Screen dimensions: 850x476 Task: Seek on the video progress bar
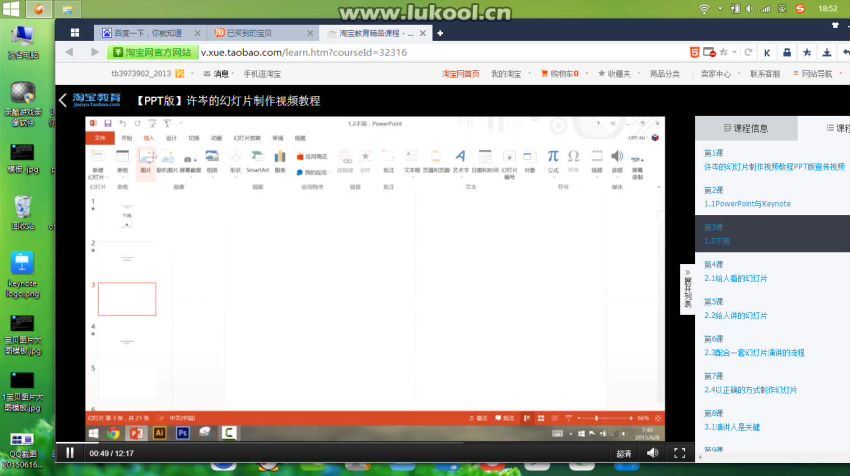(376, 442)
